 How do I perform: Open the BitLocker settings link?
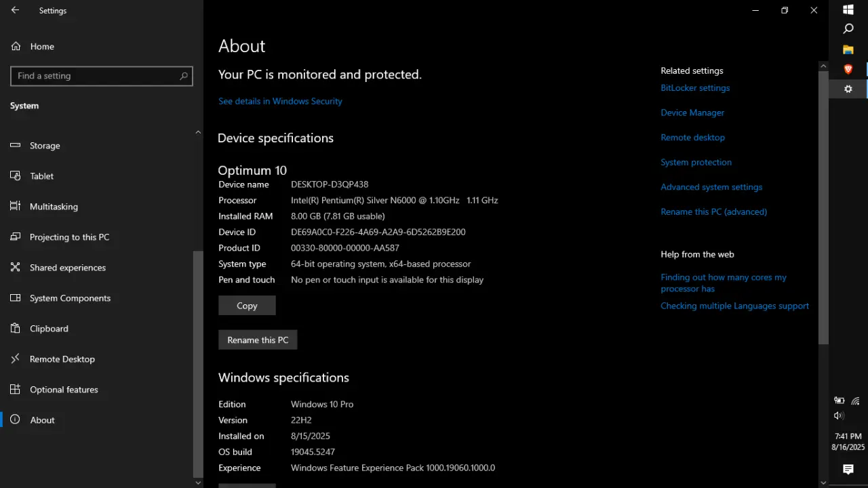(x=695, y=88)
